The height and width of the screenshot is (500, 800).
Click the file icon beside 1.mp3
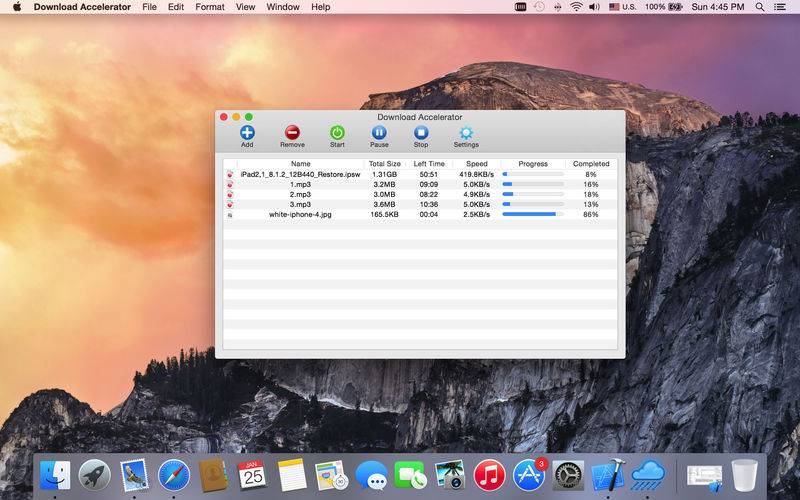tap(230, 184)
